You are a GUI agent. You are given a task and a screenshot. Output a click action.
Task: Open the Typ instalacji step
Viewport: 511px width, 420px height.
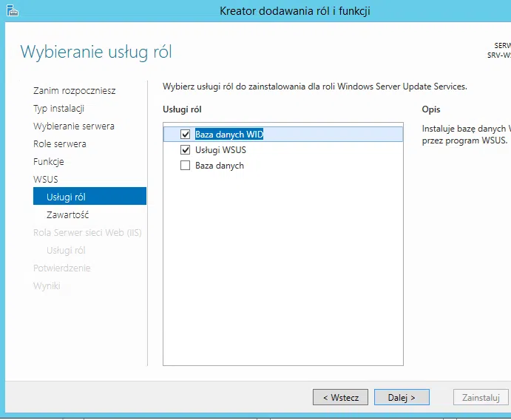[x=58, y=109]
